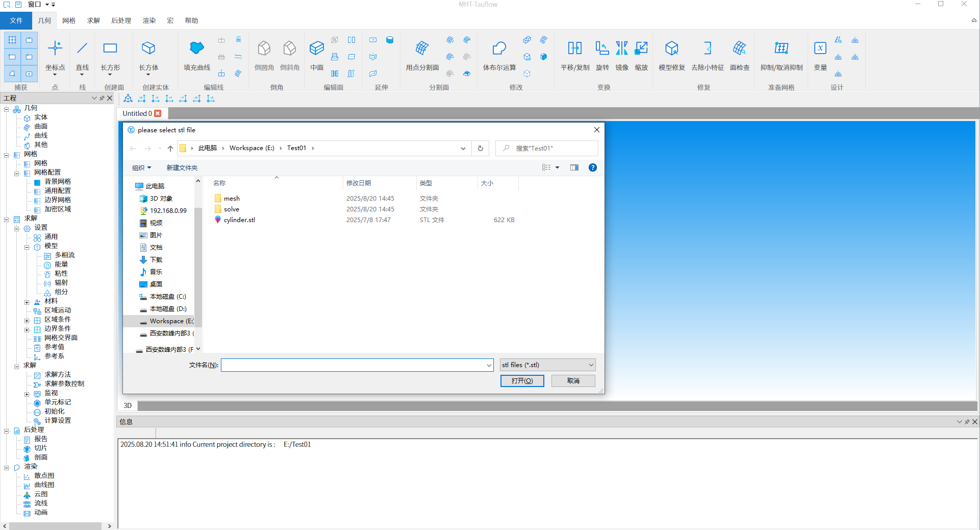Click the 文件名 input field
This screenshot has height=530, width=980.
click(x=354, y=365)
